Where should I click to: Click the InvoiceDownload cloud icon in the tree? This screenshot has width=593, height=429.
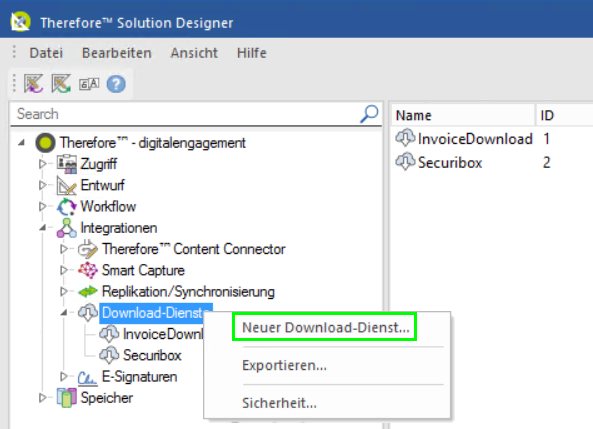(x=109, y=334)
